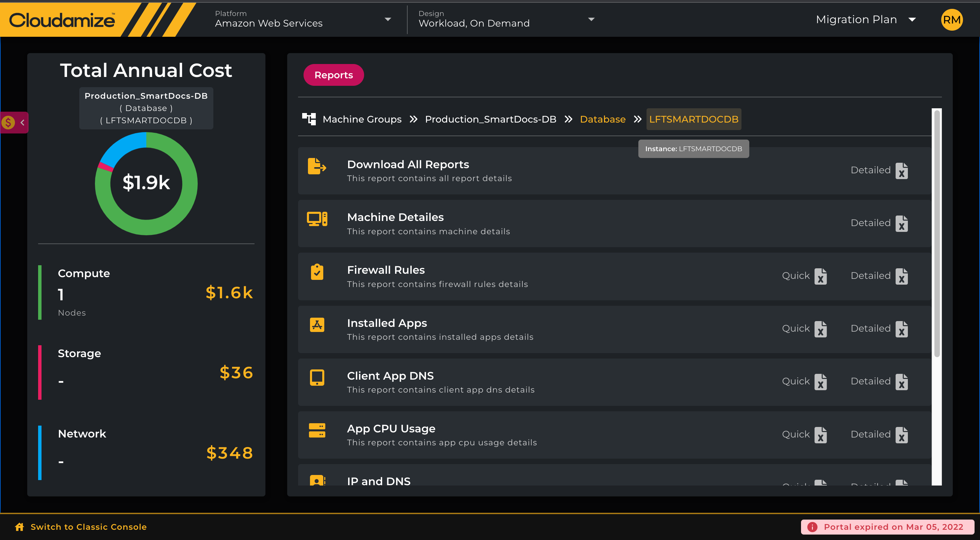Select the Database breadcrumb
This screenshot has width=980, height=540.
point(603,119)
